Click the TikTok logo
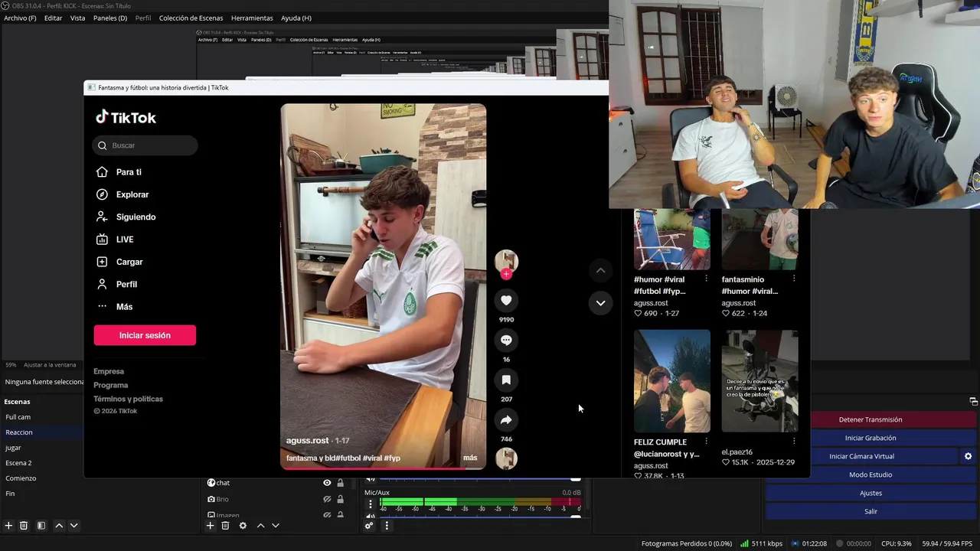This screenshot has width=980, height=551. click(126, 117)
